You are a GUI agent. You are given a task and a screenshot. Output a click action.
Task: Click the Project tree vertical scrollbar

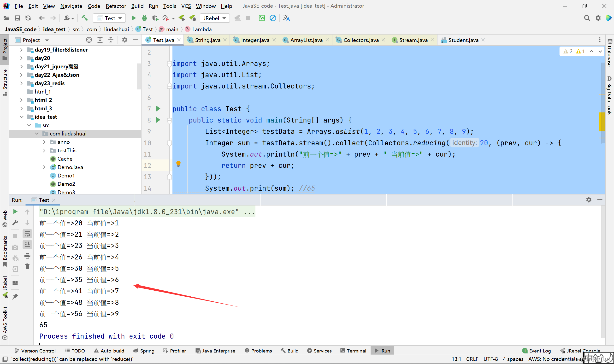pos(139,76)
